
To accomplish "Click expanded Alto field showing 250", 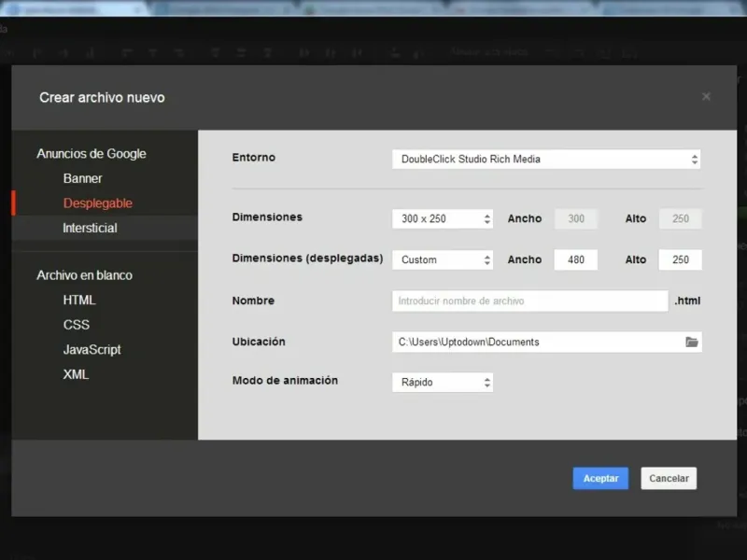I will click(x=680, y=260).
